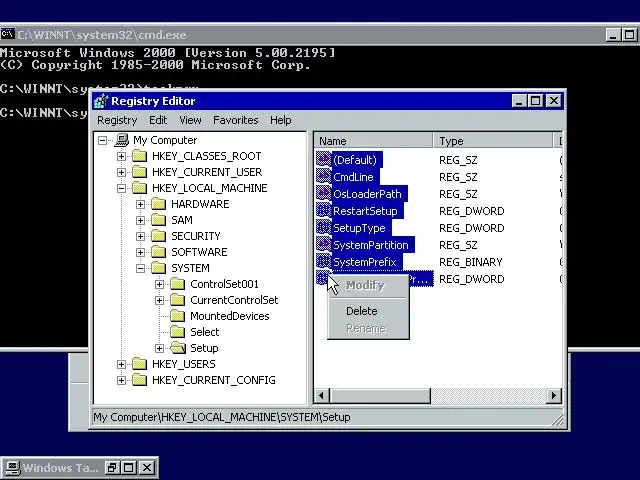The image size is (640, 480).
Task: Click the MountedDevices folder icon
Action: tap(178, 316)
